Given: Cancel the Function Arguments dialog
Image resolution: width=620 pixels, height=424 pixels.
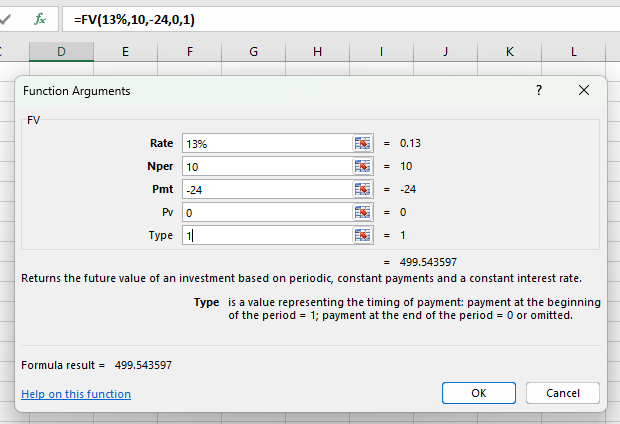Looking at the screenshot, I should (x=561, y=393).
